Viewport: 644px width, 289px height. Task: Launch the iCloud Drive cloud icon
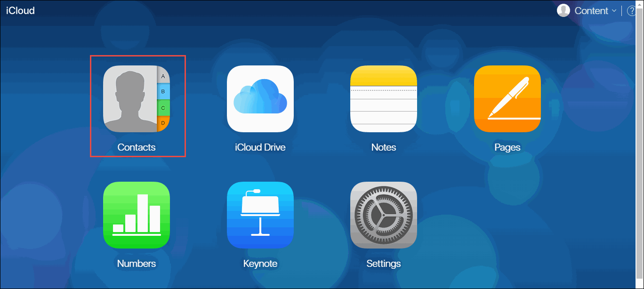click(x=260, y=99)
